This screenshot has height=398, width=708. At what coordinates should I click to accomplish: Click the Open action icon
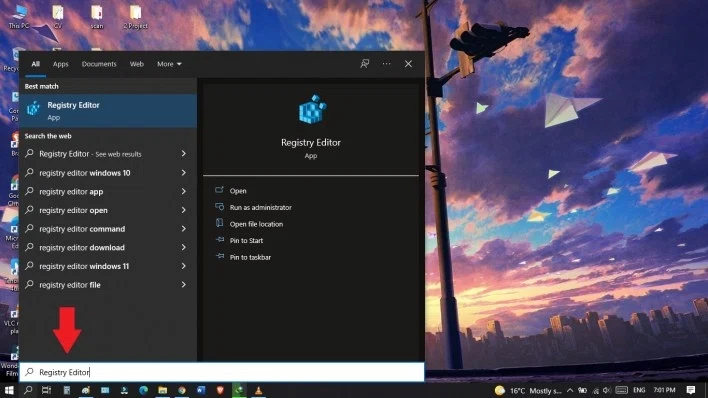coord(219,190)
